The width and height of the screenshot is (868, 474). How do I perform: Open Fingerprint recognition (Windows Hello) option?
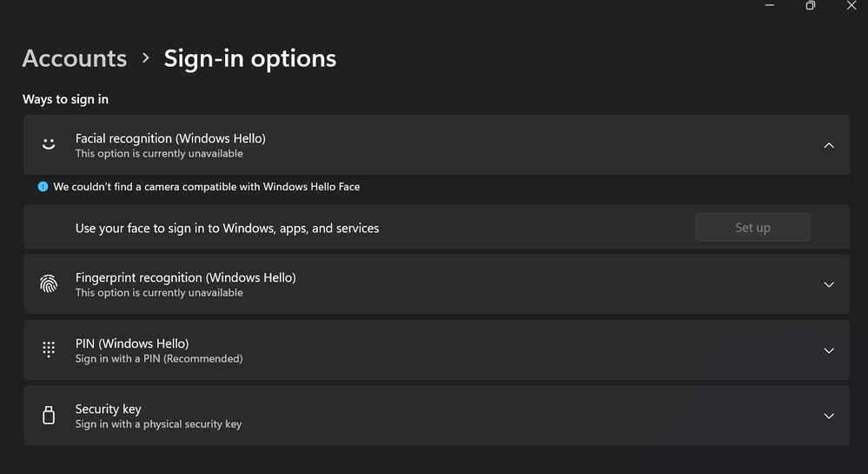[185, 277]
